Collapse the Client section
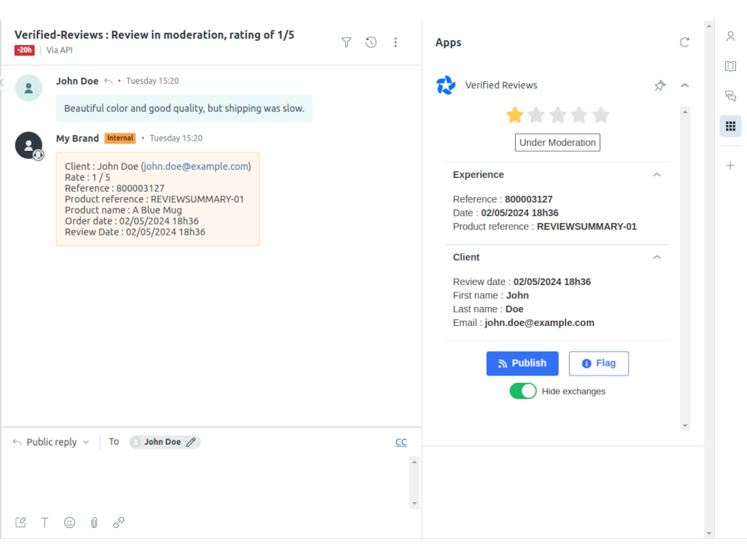The image size is (747, 560). [x=657, y=257]
